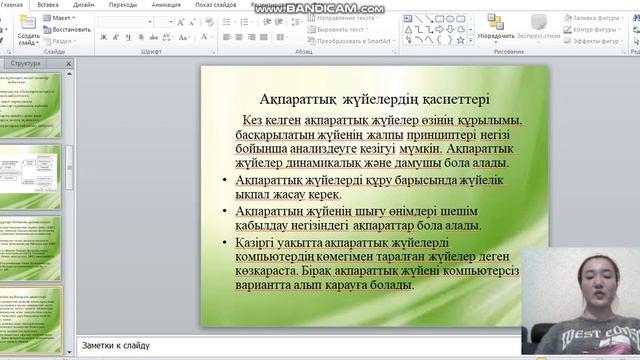The height and width of the screenshot is (360, 640).
Task: Click thumbnail pane scroll down arrow
Action: pyautogui.click(x=69, y=352)
